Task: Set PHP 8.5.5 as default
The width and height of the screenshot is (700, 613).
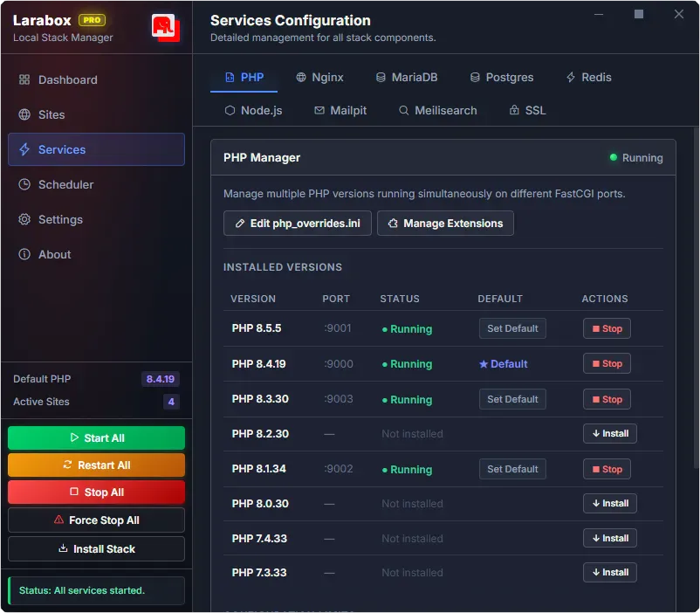Action: coord(512,328)
